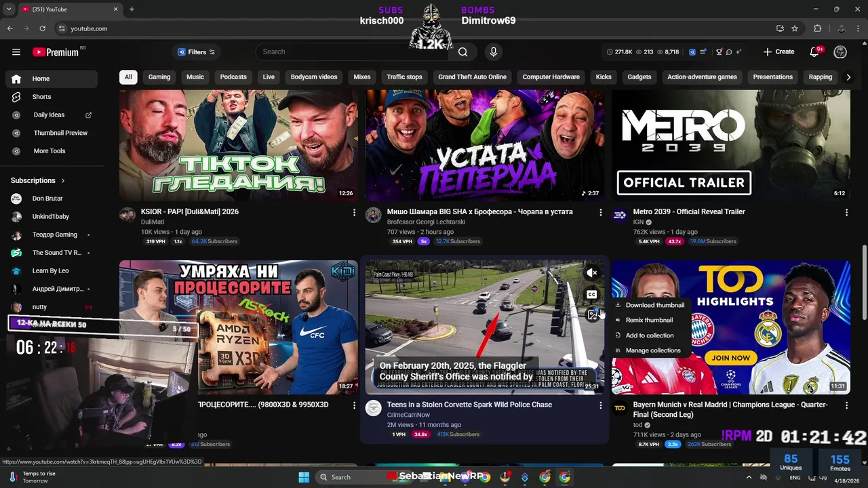Reload the page in Chrome
The height and width of the screenshot is (488, 868).
coord(42,28)
